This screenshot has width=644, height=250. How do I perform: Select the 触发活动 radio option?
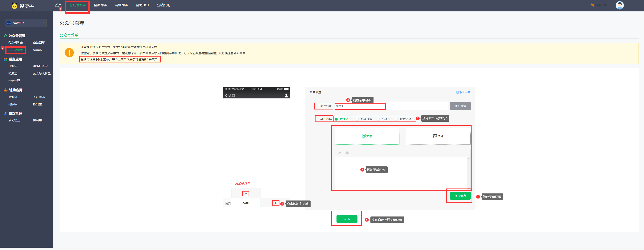(396, 119)
